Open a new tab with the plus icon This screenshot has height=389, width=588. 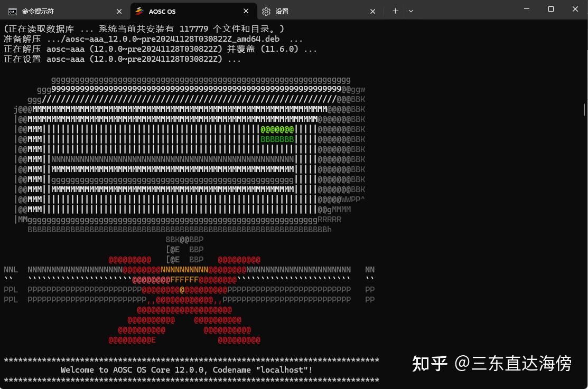(395, 11)
